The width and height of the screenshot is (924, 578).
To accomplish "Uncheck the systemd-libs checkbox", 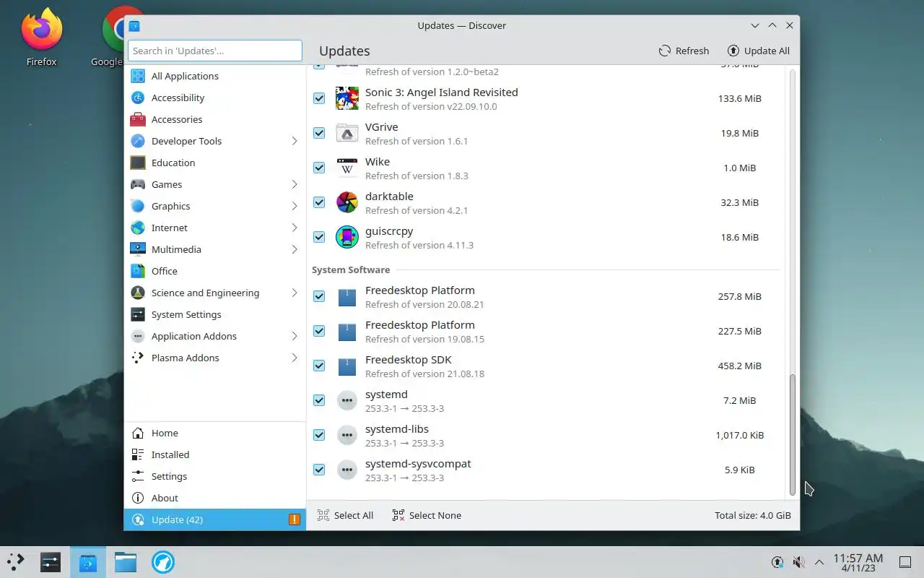I will [319, 435].
